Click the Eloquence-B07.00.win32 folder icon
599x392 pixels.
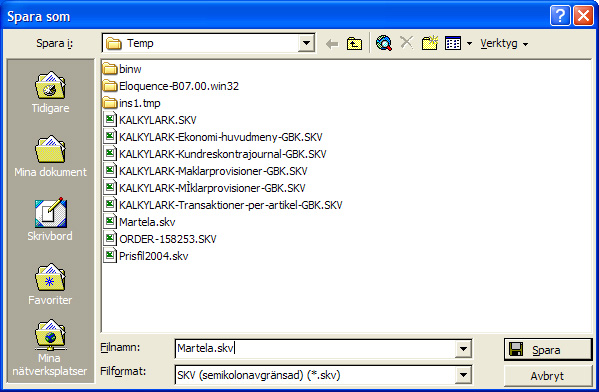click(110, 86)
